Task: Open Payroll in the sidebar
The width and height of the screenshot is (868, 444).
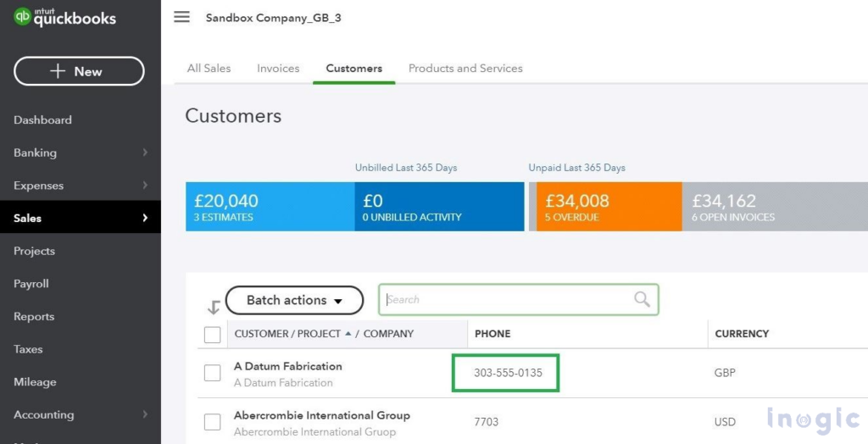Action: point(31,284)
